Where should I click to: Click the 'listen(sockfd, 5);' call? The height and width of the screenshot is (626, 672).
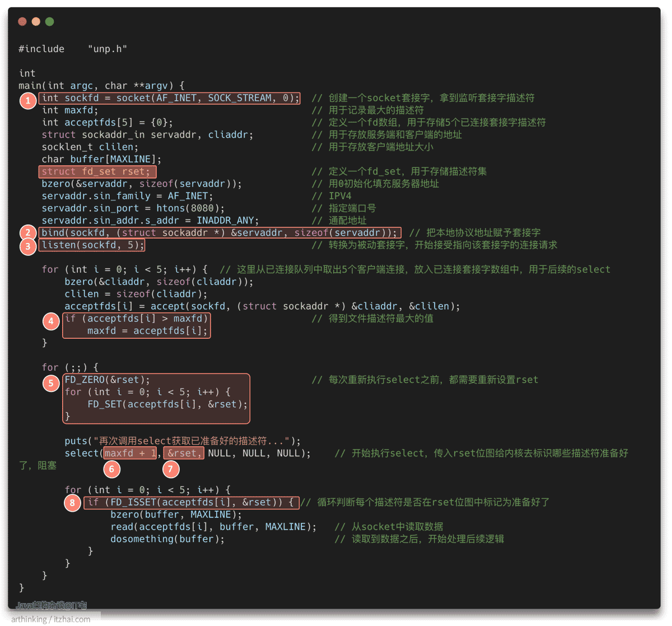pyautogui.click(x=93, y=245)
